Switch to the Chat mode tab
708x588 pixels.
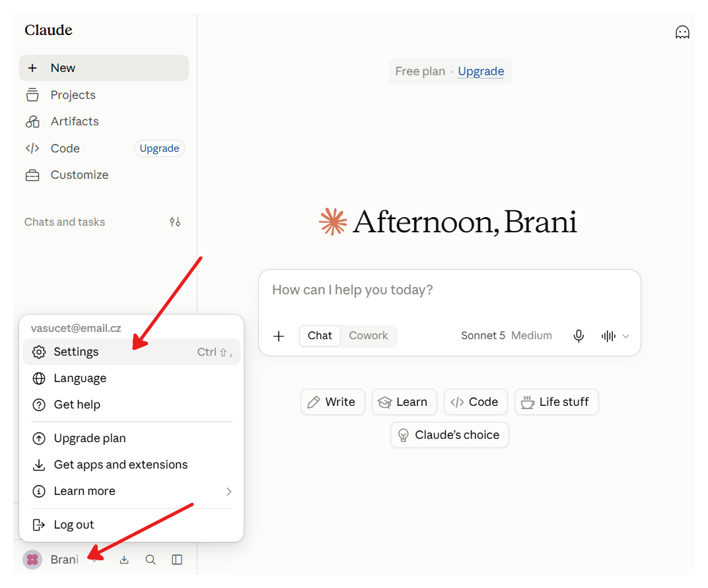click(x=320, y=336)
